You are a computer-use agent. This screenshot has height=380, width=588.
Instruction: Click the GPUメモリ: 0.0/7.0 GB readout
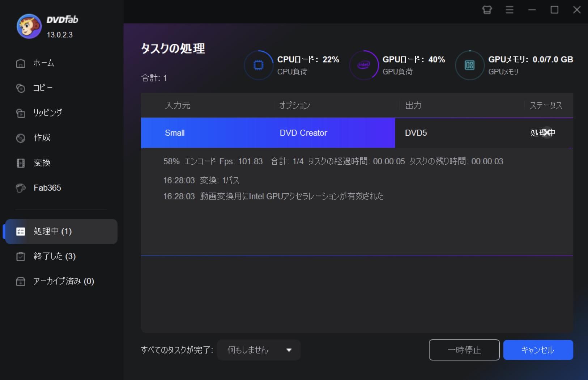tap(531, 59)
